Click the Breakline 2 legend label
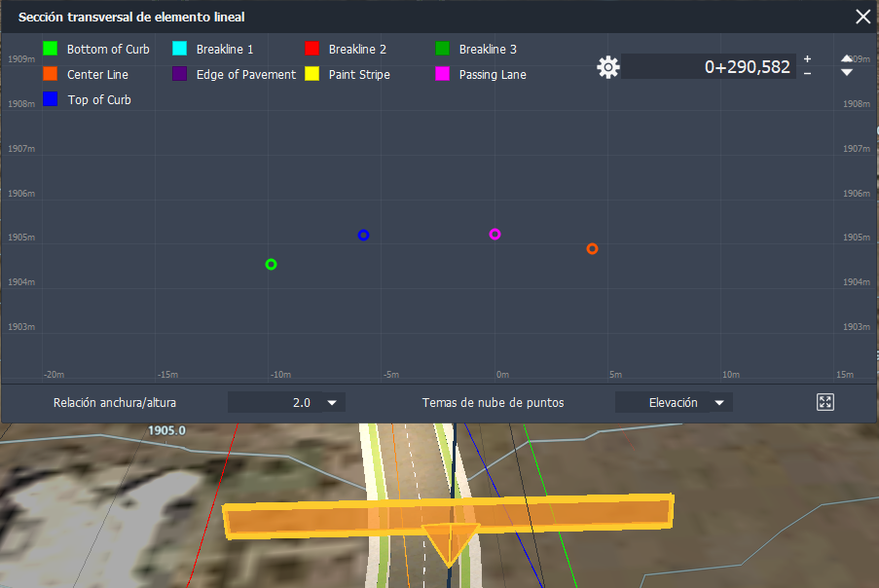879x588 pixels. tap(357, 50)
